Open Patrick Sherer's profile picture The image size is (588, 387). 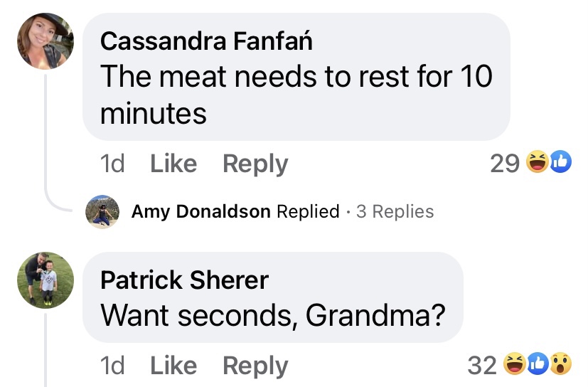tap(46, 280)
